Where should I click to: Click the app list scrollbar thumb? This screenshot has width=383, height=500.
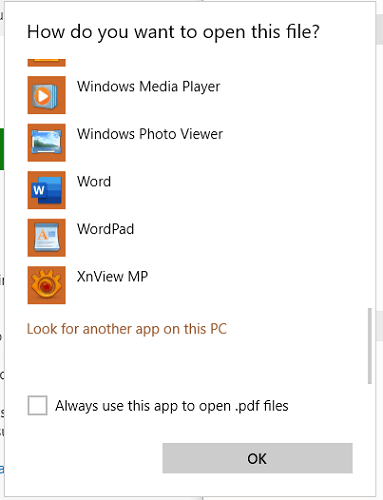click(x=369, y=346)
